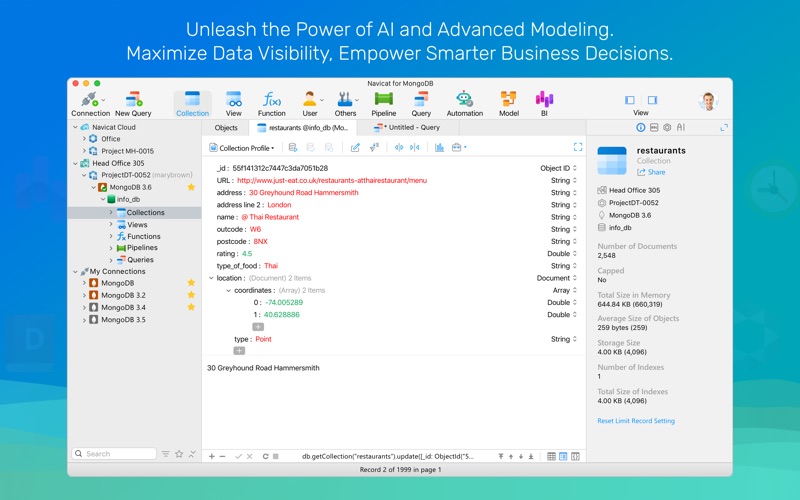Toggle favorite star for MongoDB 3.2
This screenshot has width=800, height=500.
click(191, 295)
